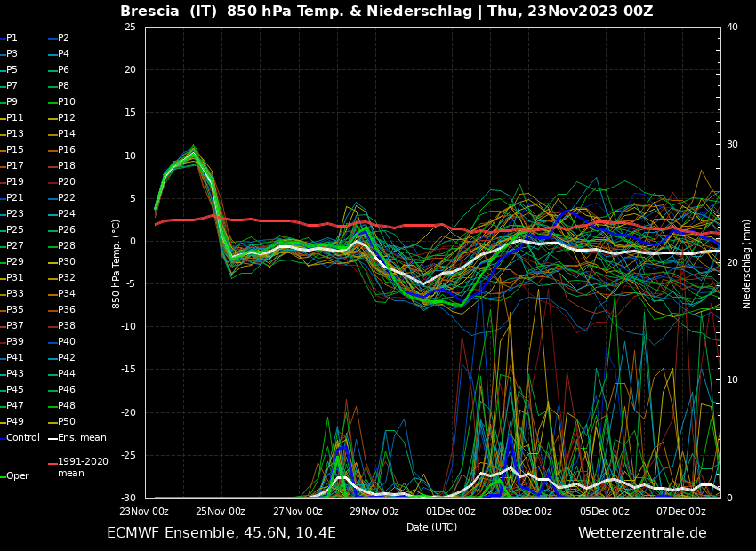
Task: Click the 850 hPa Temp. axis title
Action: tap(117, 263)
